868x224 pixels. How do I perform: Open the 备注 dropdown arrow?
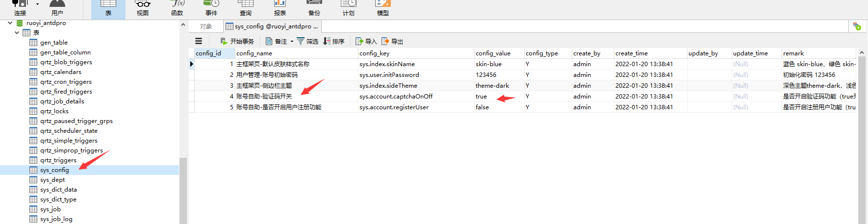[292, 42]
